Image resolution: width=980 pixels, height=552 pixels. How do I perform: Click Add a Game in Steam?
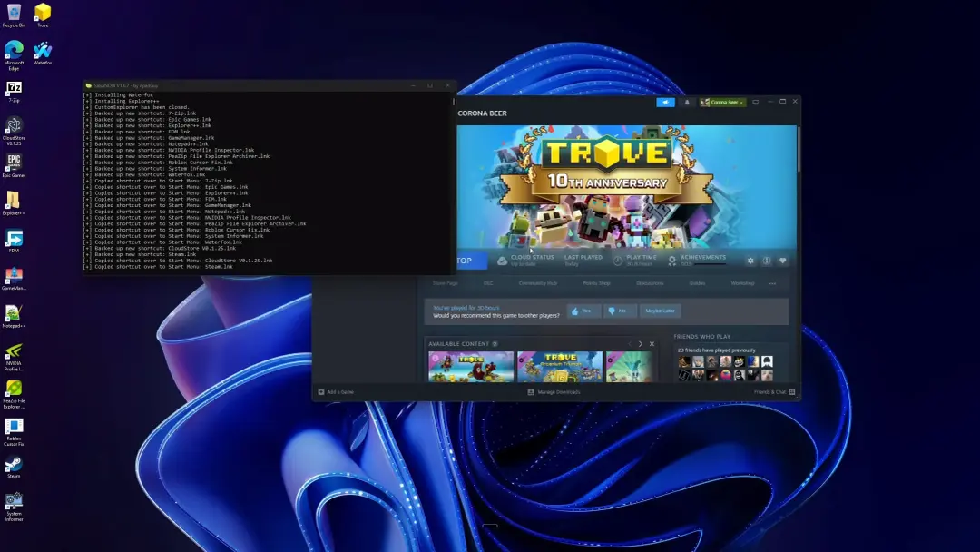click(336, 392)
